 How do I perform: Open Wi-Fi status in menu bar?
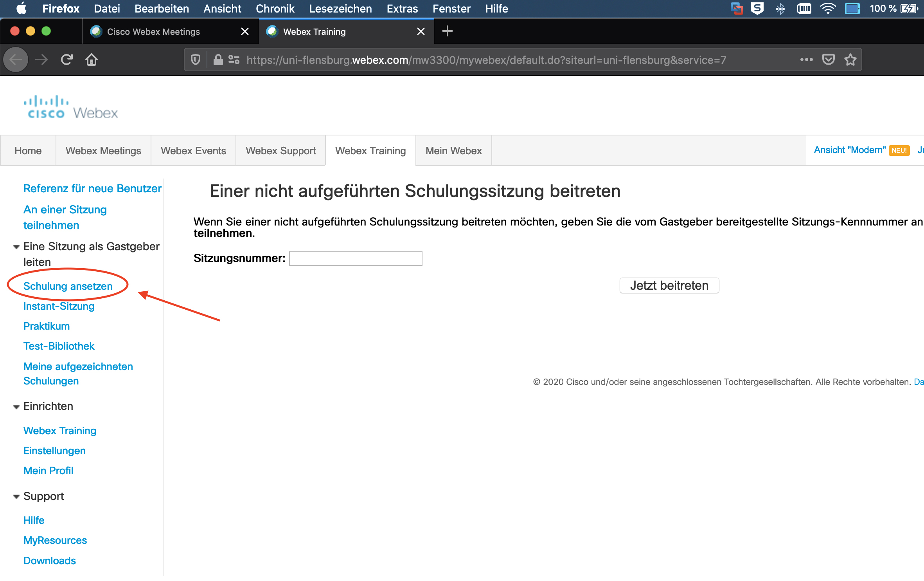pos(828,8)
